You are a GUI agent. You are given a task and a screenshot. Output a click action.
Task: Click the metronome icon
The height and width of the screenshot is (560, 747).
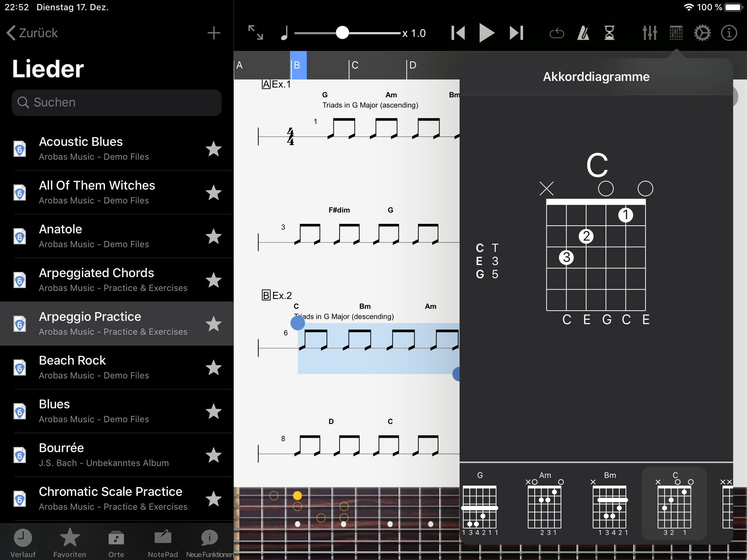(x=583, y=33)
